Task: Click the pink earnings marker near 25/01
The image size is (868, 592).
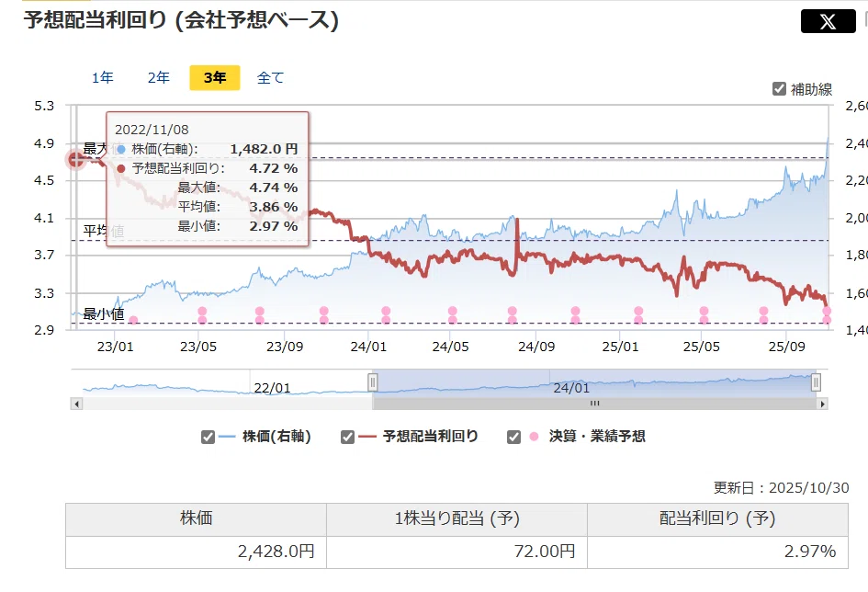Action: (638, 315)
